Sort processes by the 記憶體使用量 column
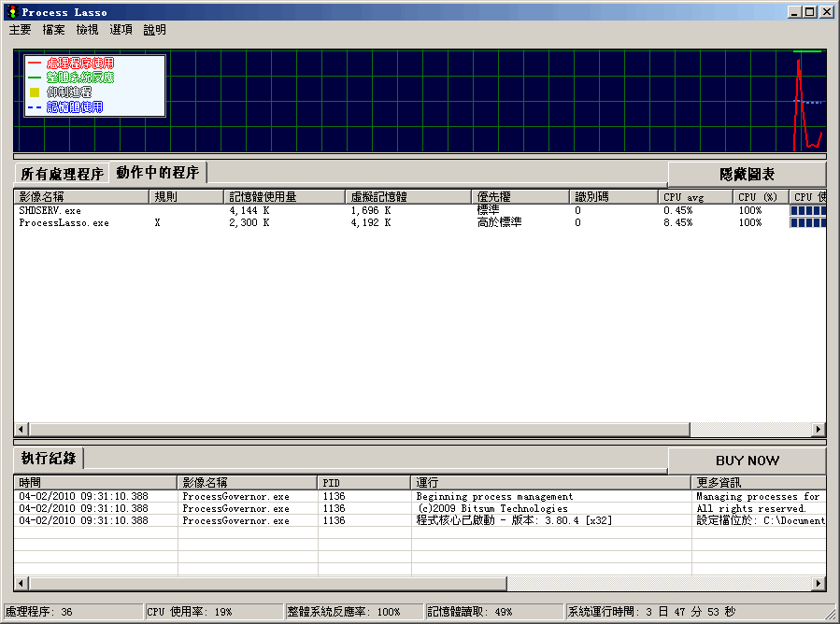The image size is (840, 624). [271, 196]
